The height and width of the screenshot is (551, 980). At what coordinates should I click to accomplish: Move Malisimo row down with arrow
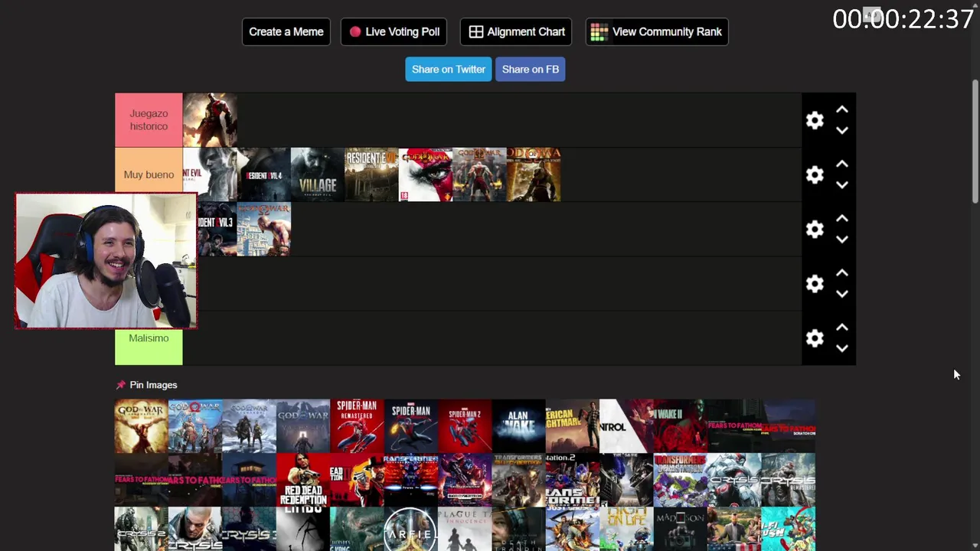[842, 348]
